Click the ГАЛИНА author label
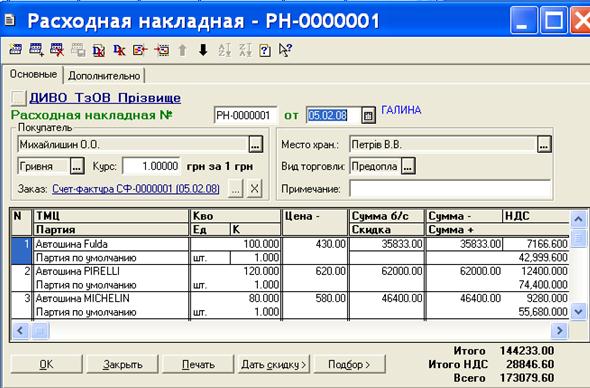 401,110
